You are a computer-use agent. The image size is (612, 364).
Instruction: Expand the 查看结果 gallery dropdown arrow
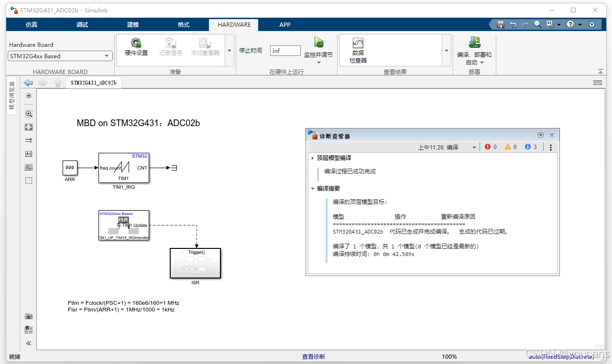pyautogui.click(x=447, y=50)
